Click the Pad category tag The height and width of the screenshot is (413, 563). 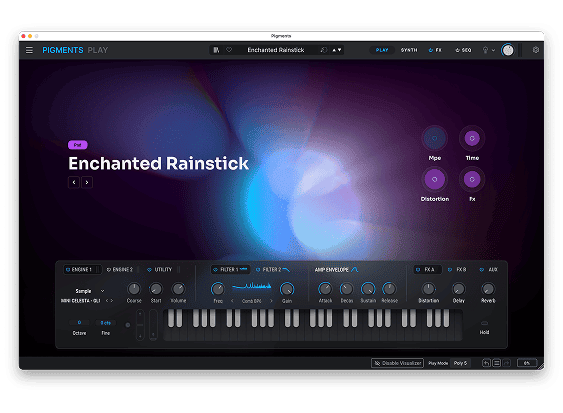[x=78, y=145]
